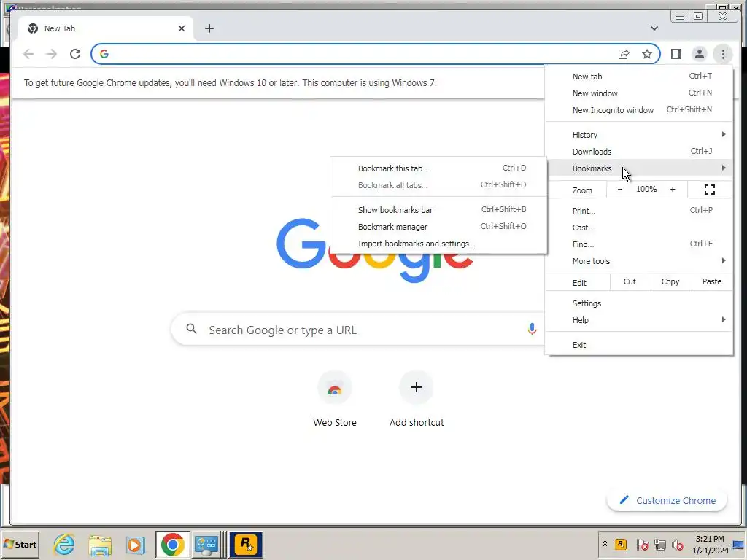
Task: Open Windows Media Player taskbar icon
Action: (x=135, y=545)
